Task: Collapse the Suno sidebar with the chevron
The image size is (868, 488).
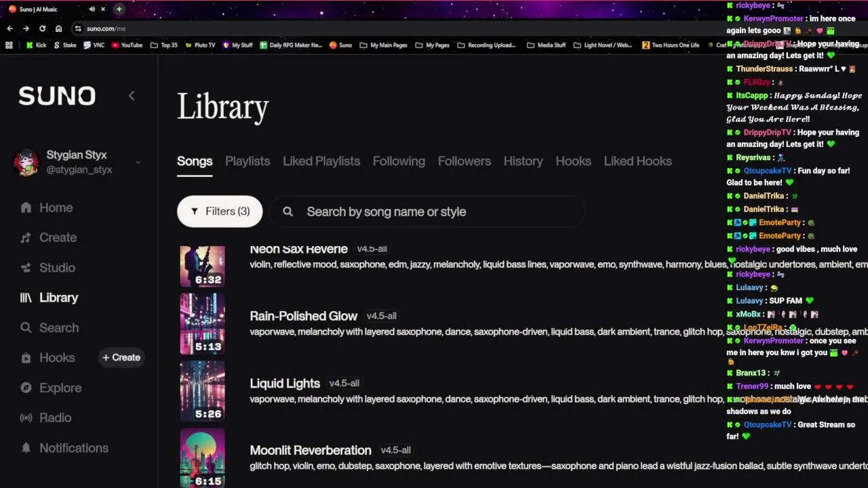Action: 132,96
